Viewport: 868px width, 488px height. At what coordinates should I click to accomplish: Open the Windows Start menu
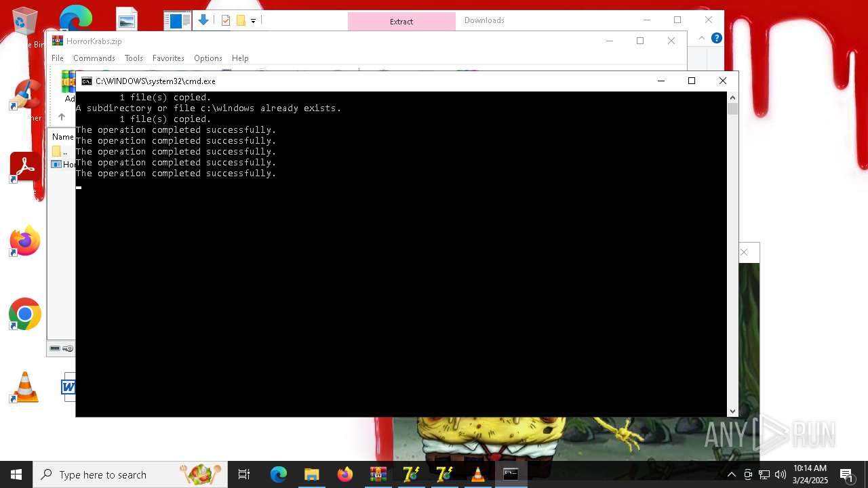pos(16,474)
